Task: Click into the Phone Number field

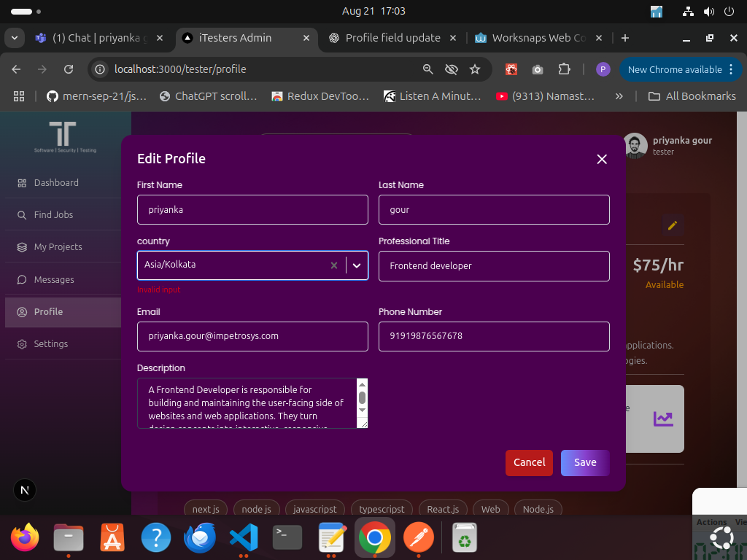Action: click(494, 336)
